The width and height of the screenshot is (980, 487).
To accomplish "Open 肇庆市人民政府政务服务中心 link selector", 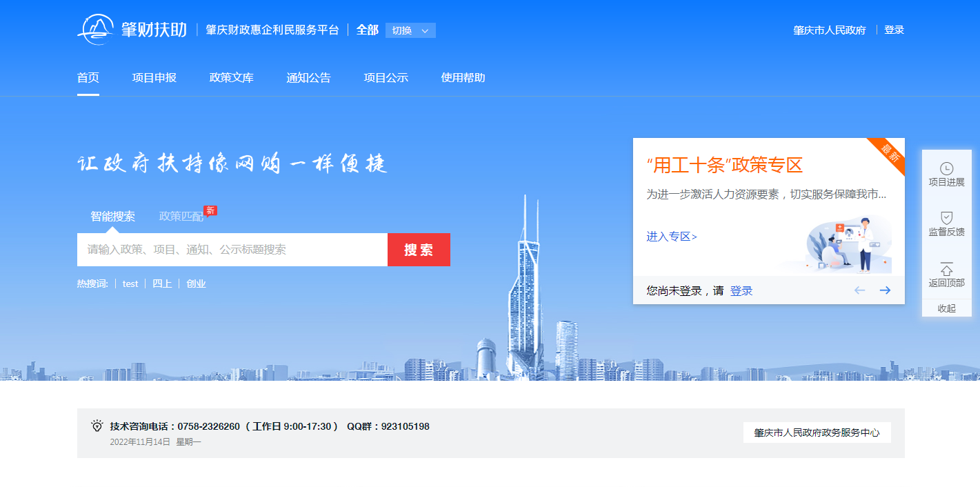I will point(817,433).
